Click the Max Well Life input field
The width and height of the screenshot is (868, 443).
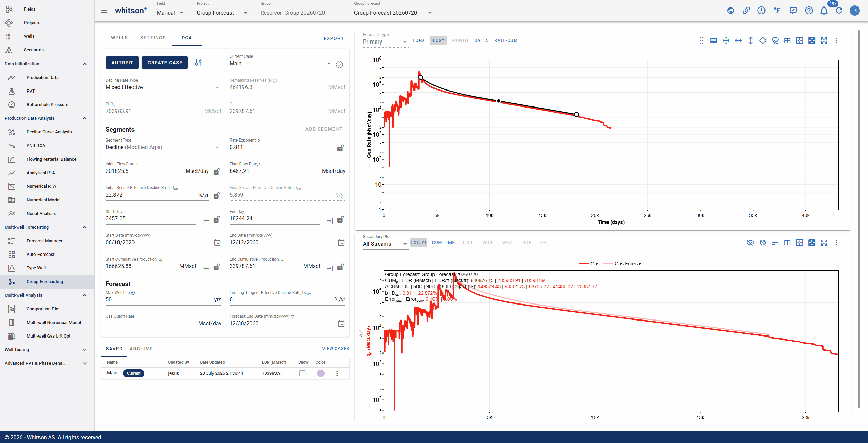(163, 300)
